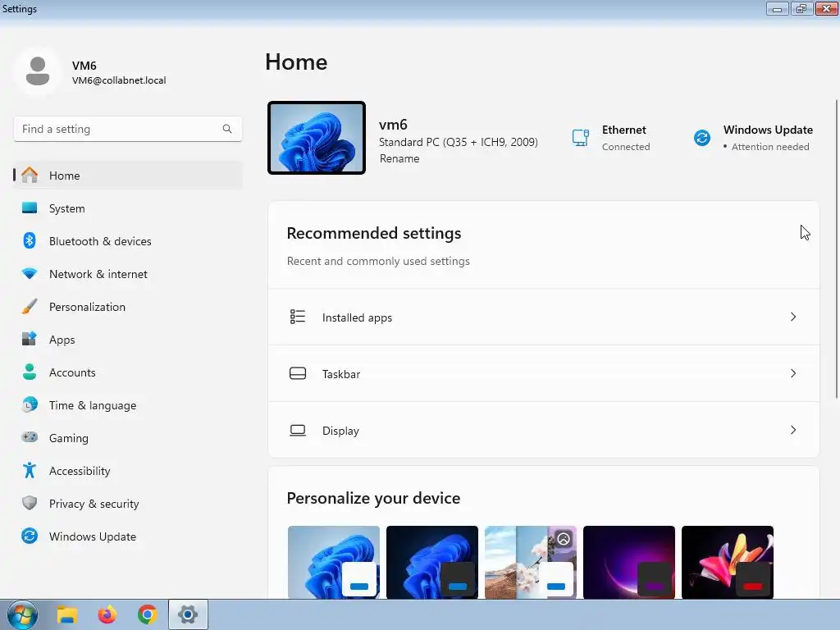Open File Explorer from the taskbar
This screenshot has height=630, width=840.
click(67, 614)
